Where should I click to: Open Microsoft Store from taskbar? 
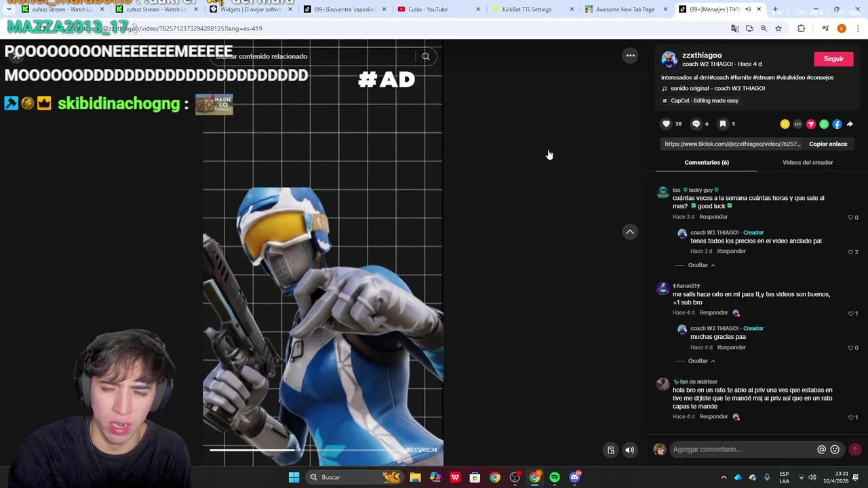tap(475, 477)
